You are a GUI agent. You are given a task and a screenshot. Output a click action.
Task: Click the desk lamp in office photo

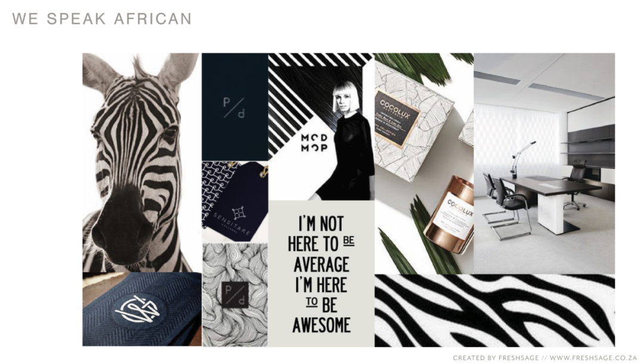(x=522, y=159)
